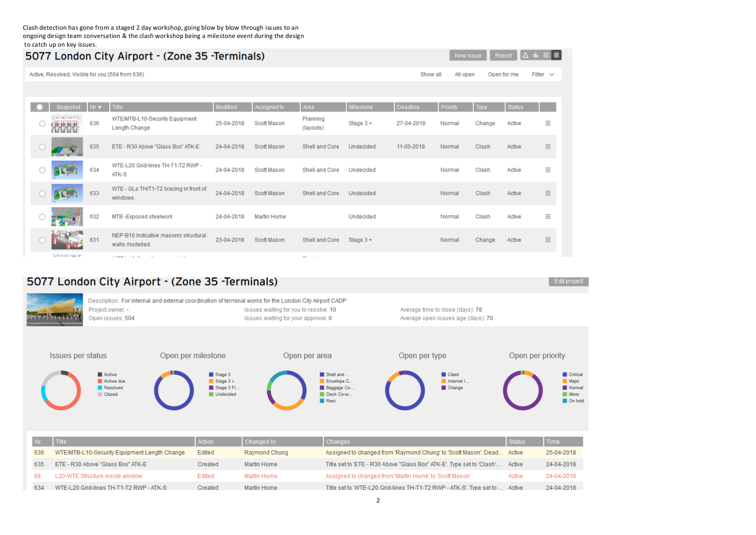Open the bar chart statistics view
Image resolution: width=756 pixels, height=535 pixels.
click(536, 55)
